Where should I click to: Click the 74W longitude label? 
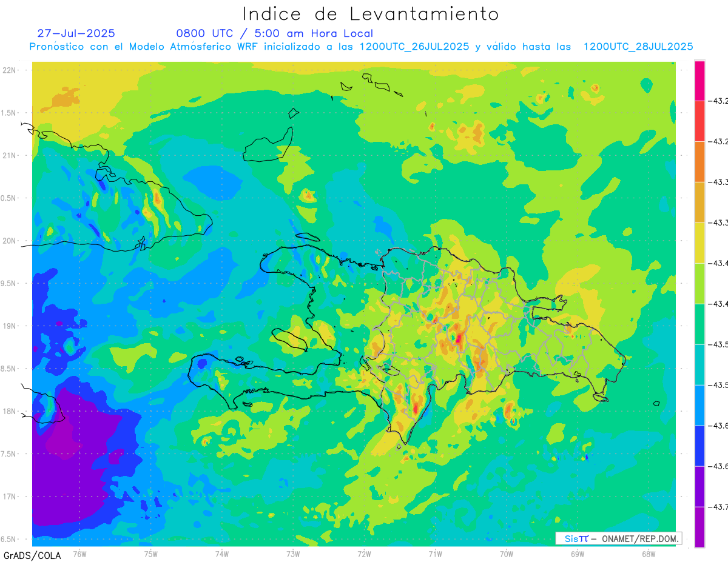tap(221, 554)
